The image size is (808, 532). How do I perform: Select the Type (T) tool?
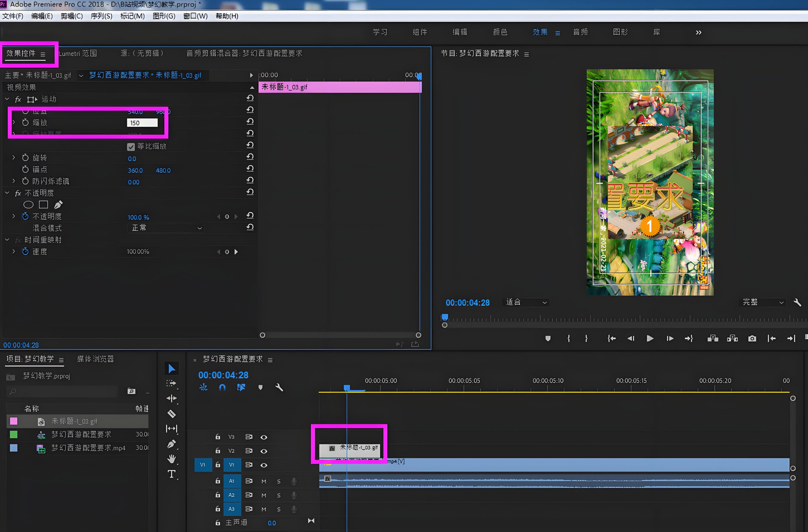click(171, 474)
